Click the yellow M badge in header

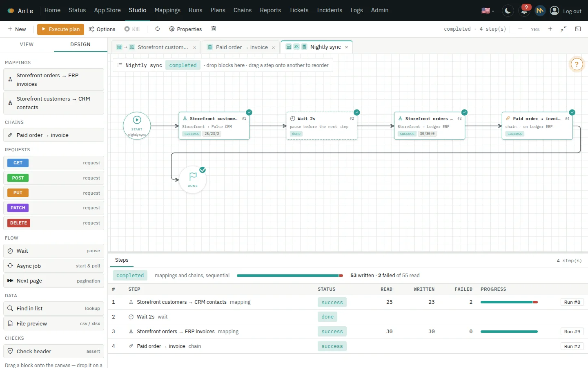(x=540, y=11)
